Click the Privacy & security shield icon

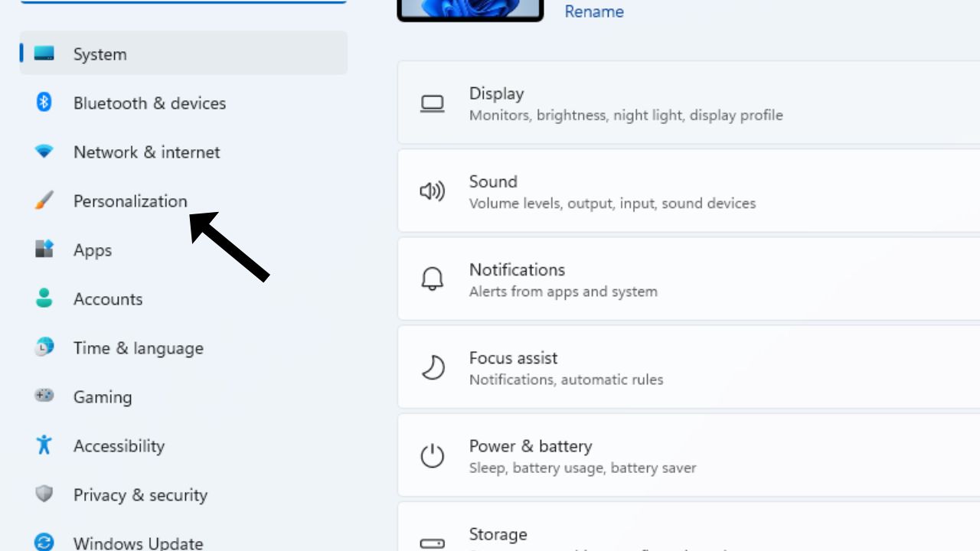[44, 494]
